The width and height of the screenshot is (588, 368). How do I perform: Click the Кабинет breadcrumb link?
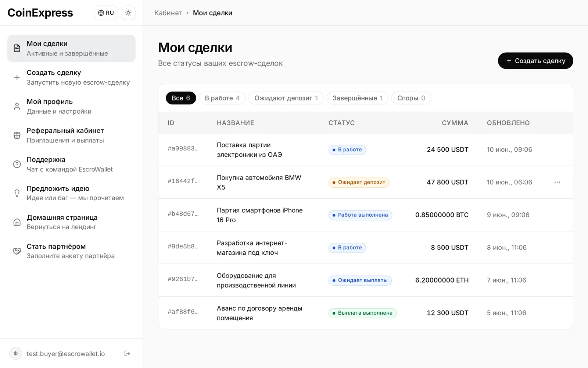tap(168, 13)
